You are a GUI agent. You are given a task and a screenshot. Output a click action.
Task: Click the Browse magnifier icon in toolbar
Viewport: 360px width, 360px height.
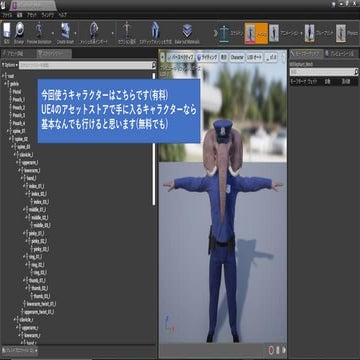pos(19,31)
